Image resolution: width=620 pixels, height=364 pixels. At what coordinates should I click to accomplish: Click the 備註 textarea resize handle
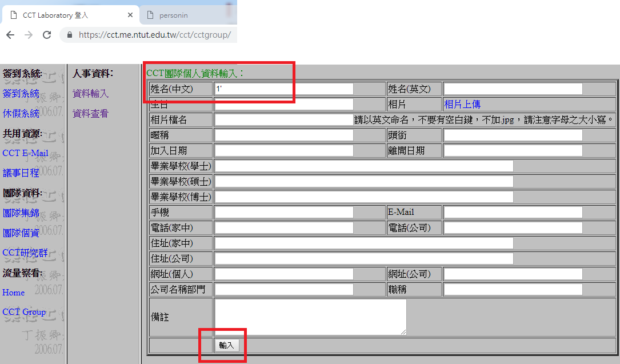[403, 332]
